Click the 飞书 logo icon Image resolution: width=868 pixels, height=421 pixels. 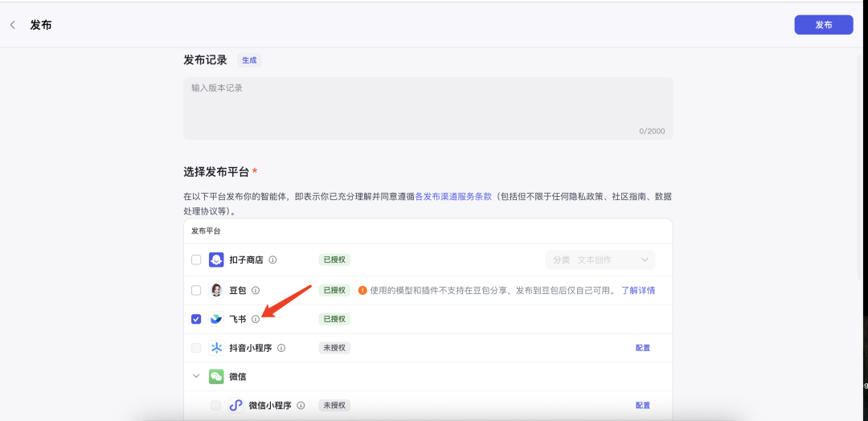tap(216, 319)
